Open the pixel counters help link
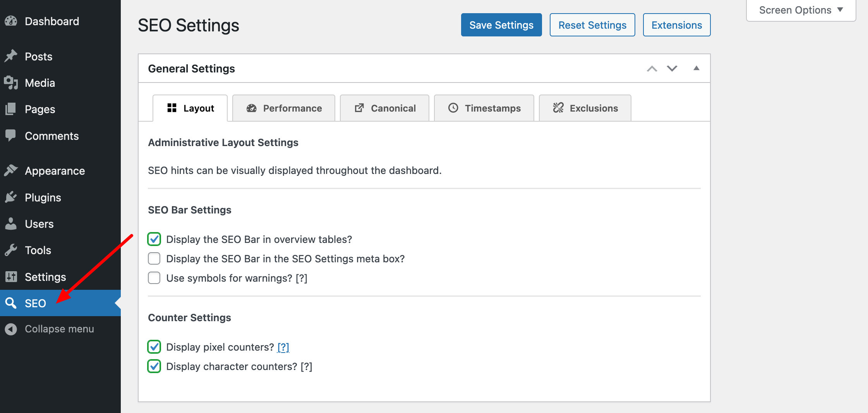The image size is (868, 413). [283, 347]
